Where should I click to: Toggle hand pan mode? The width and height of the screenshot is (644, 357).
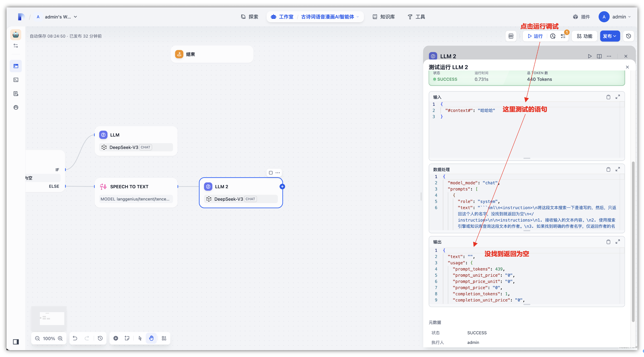151,338
